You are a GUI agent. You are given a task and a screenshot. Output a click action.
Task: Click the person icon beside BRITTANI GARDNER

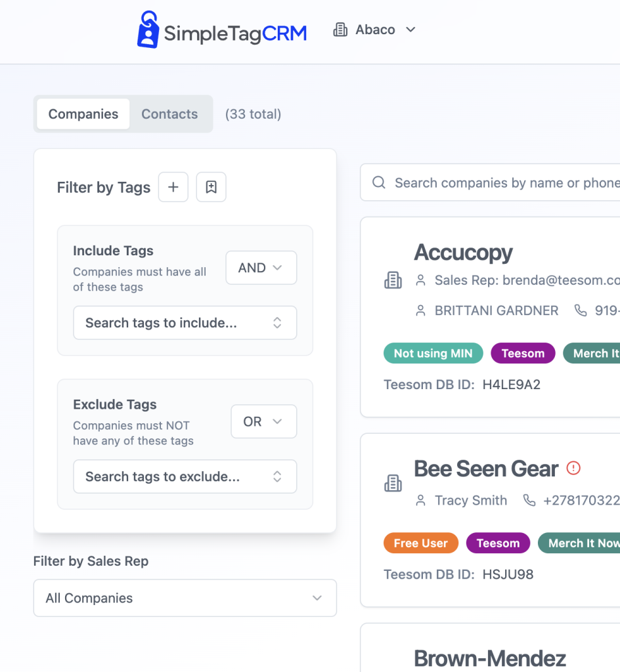pyautogui.click(x=420, y=310)
